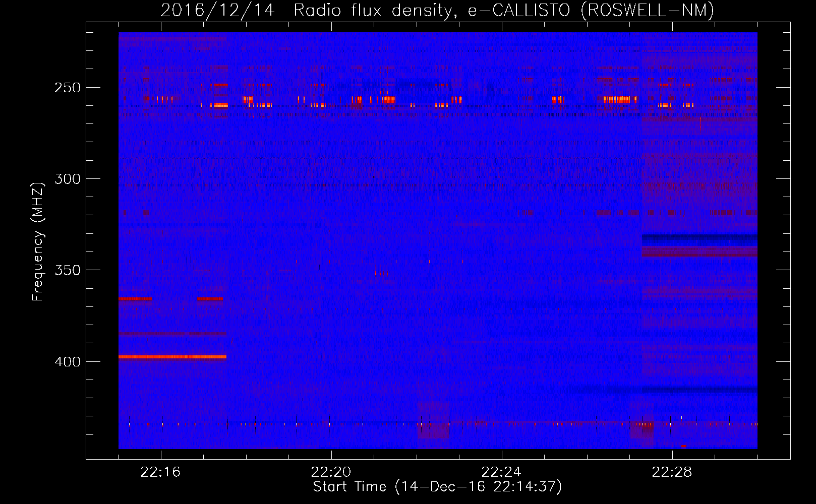
Task: Click the bright red emission band near 400 MHz
Action: tap(172, 357)
